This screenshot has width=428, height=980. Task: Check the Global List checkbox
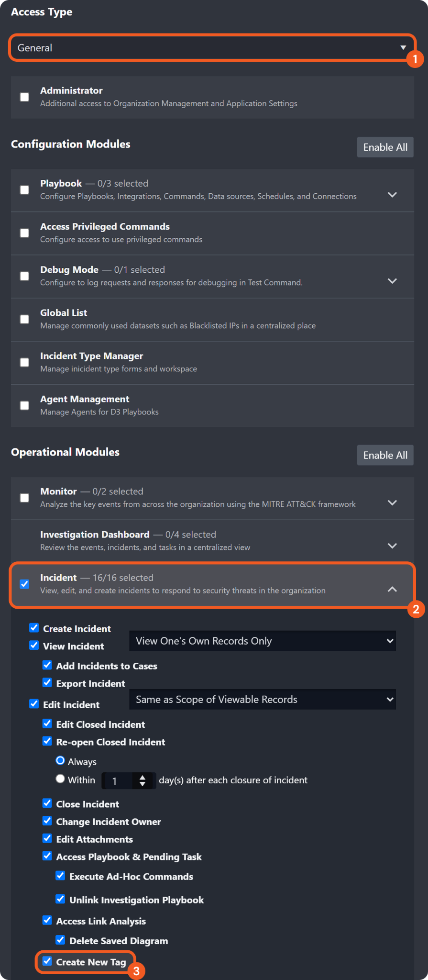[x=24, y=319]
